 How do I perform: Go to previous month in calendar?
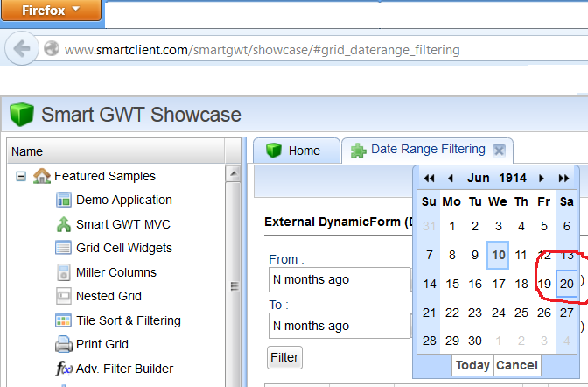(x=450, y=178)
